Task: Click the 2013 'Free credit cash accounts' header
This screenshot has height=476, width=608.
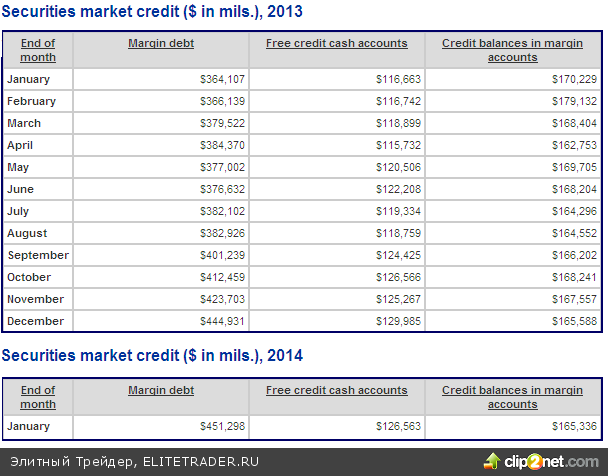Action: (x=336, y=44)
